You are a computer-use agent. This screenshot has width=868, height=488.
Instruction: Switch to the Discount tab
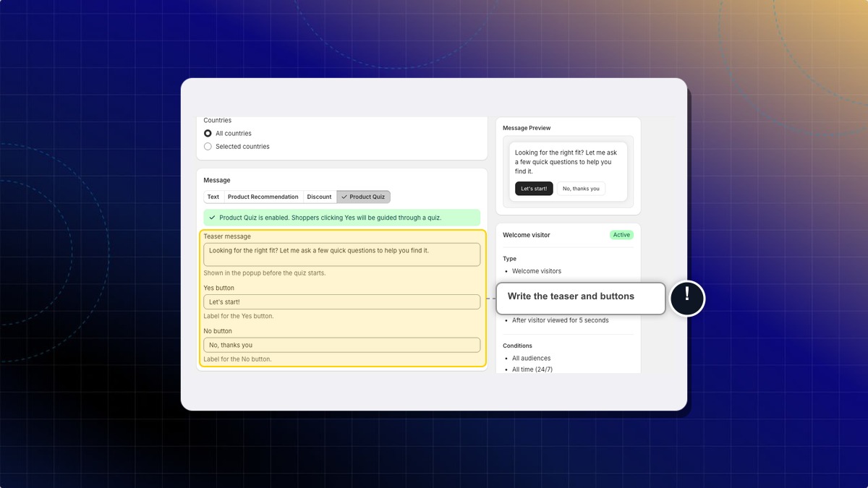point(319,197)
